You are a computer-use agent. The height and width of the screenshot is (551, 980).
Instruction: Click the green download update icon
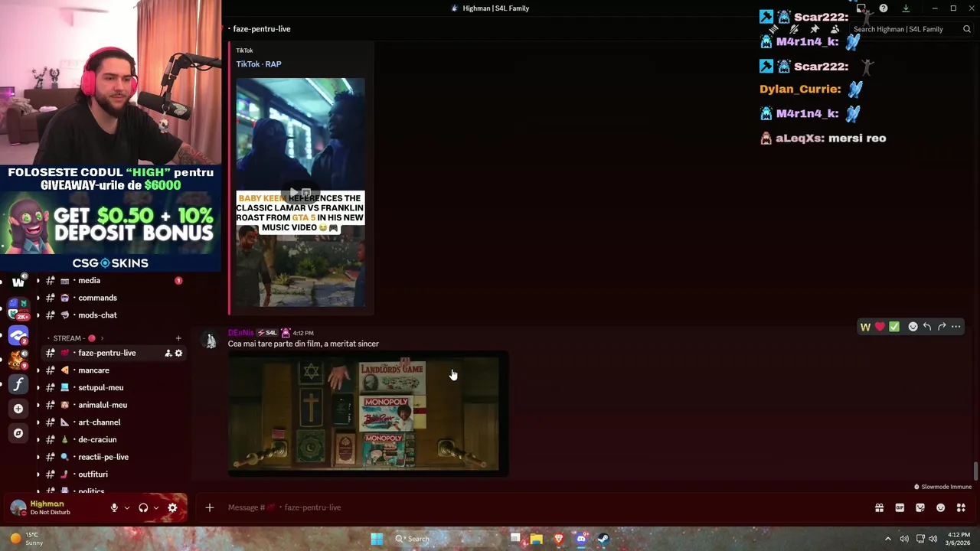pos(906,8)
